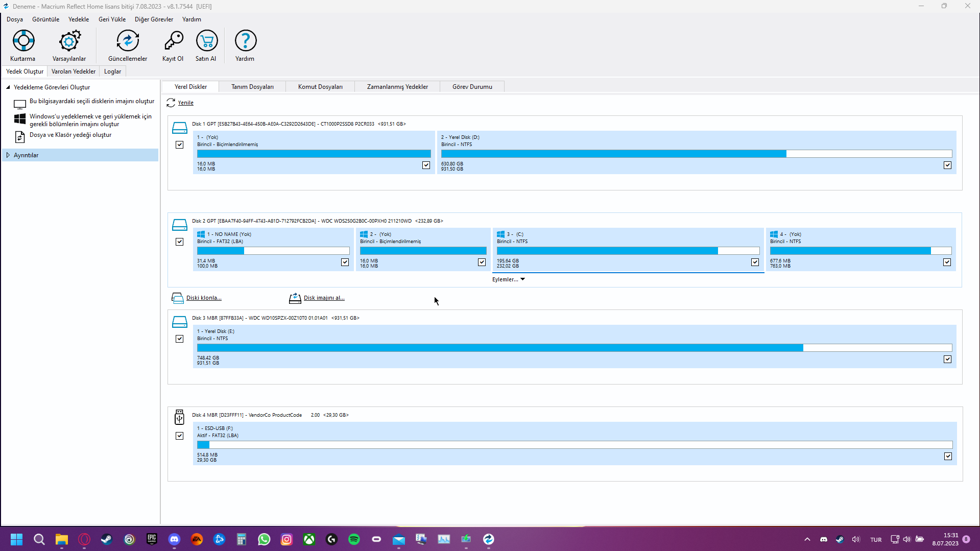Click the Disk imajını al link
The height and width of the screenshot is (551, 980).
(324, 298)
